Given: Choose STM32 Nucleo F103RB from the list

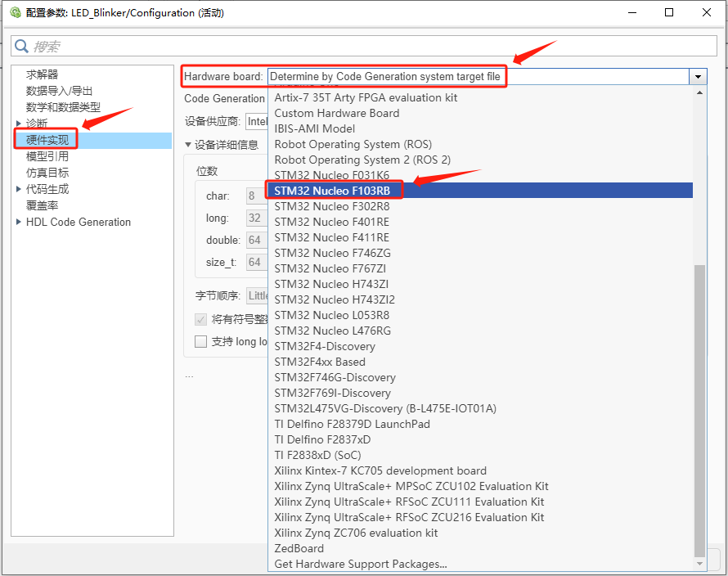Looking at the screenshot, I should (333, 190).
